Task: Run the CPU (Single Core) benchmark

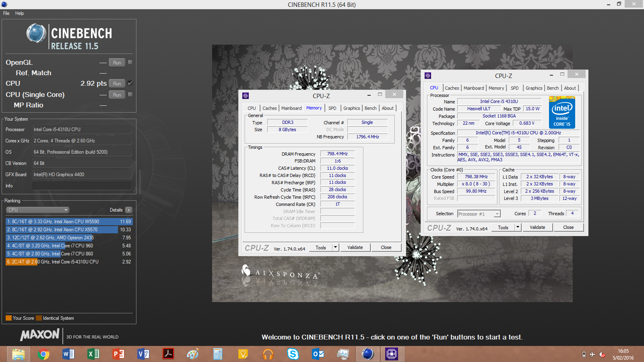Action: 117,95
